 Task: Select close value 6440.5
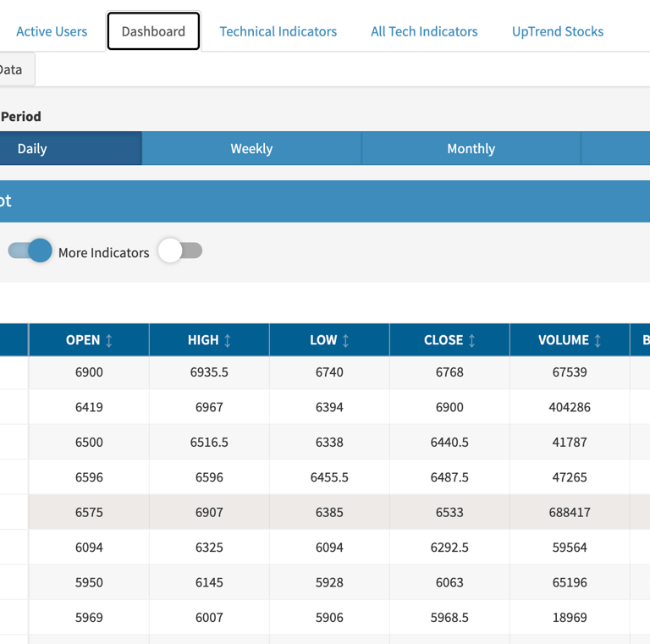click(449, 443)
